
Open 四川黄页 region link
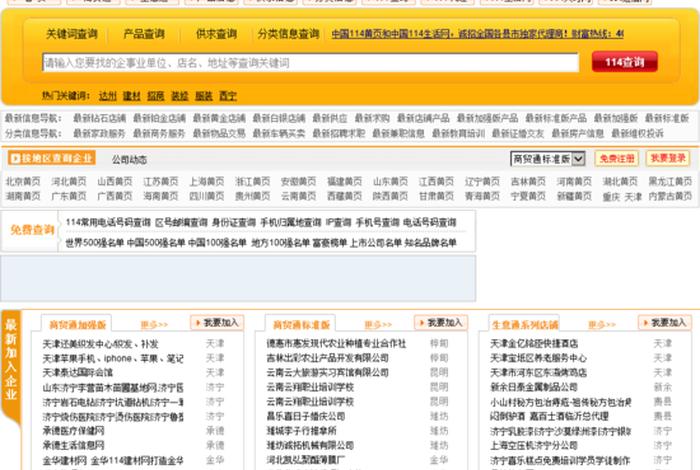[x=207, y=196]
